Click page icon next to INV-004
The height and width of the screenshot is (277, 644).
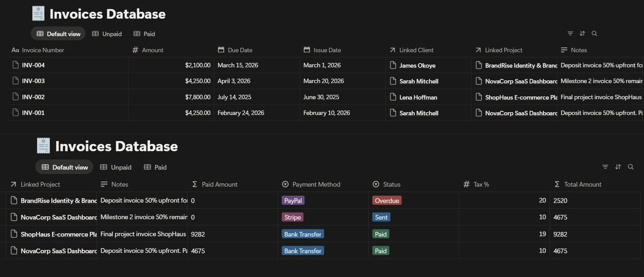click(15, 65)
